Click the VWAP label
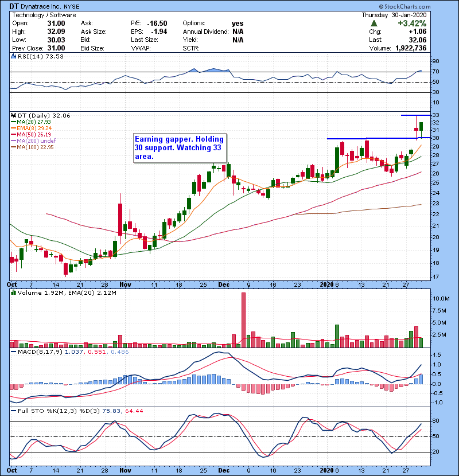The height and width of the screenshot is (476, 459). (141, 48)
